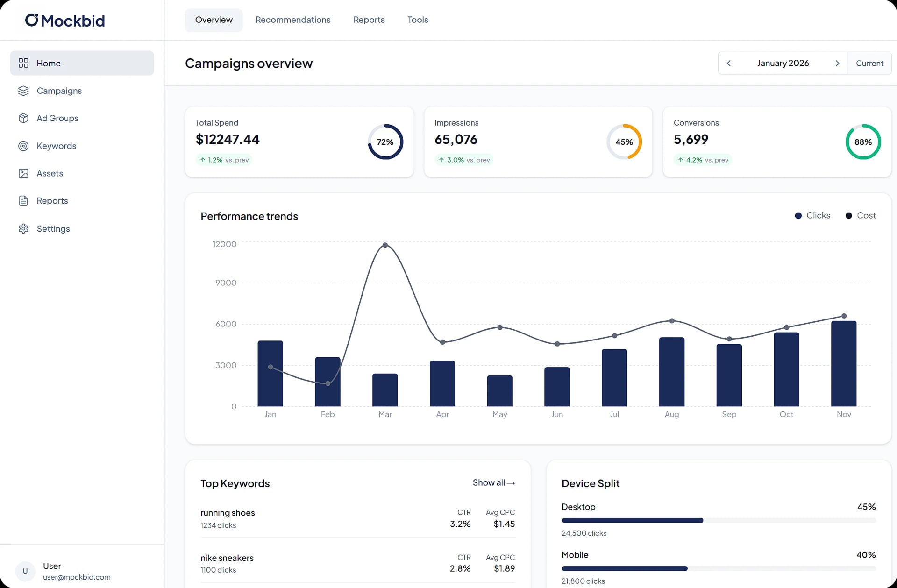Viewport: 897px width, 588px height.
Task: Open Settings in the sidebar
Action: (82, 228)
